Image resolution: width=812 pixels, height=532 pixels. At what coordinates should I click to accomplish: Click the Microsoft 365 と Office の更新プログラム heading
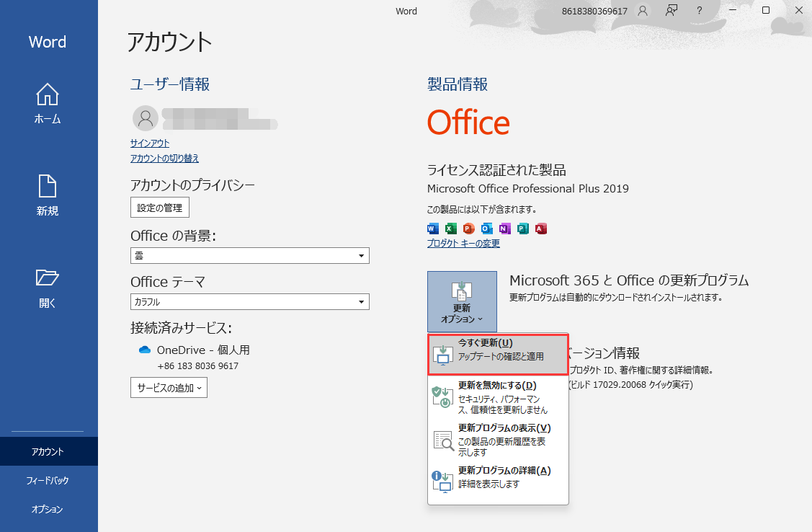629,280
